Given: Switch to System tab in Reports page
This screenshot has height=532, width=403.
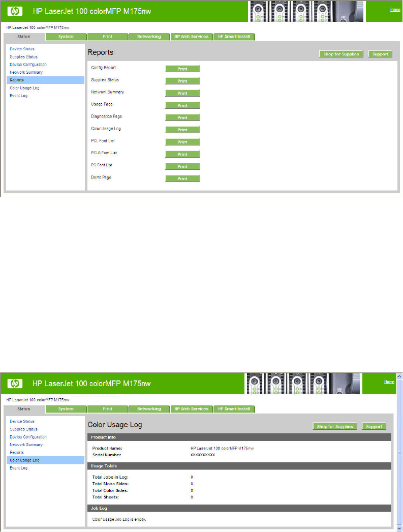Looking at the screenshot, I should tap(66, 37).
